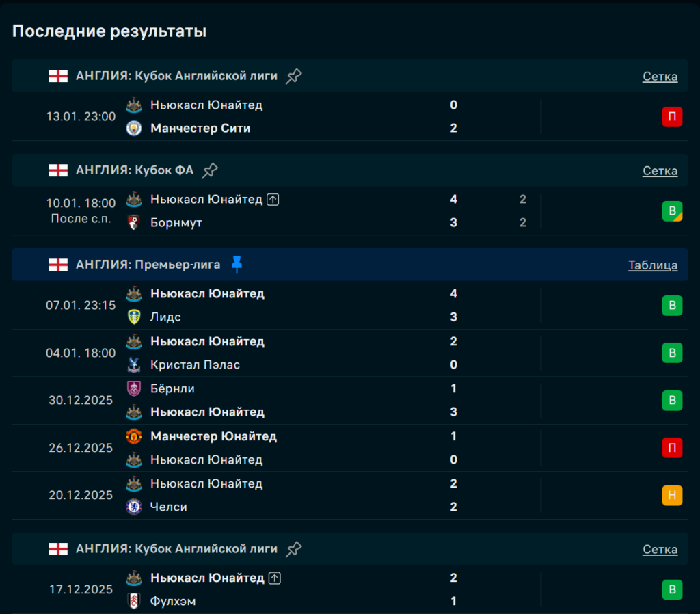Open Сетка link for Кубок ФА
The image size is (700, 614).
pos(660,170)
